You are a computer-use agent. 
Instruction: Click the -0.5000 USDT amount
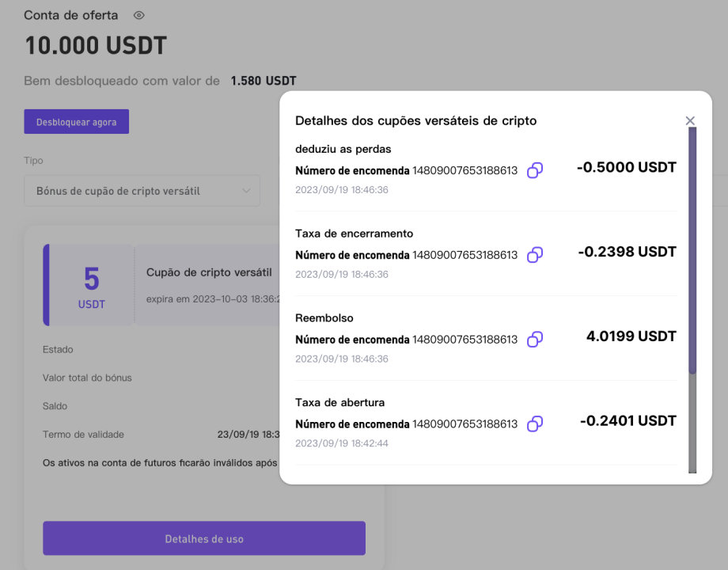627,167
